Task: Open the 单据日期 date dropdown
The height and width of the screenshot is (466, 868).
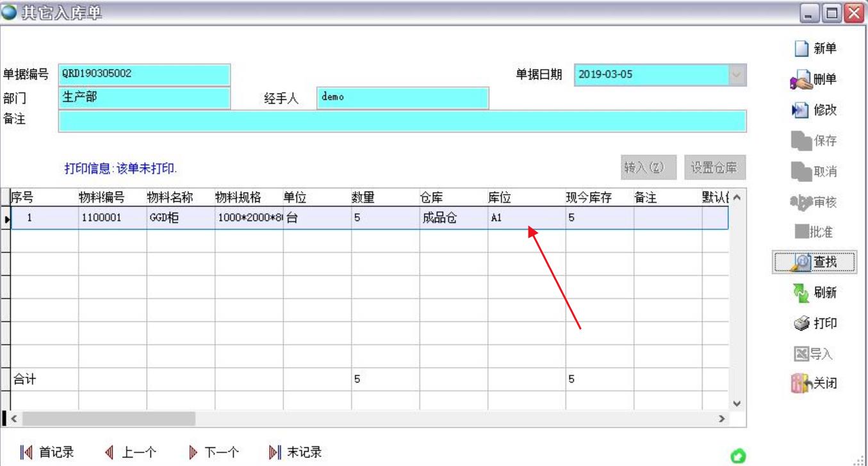Action: 737,74
